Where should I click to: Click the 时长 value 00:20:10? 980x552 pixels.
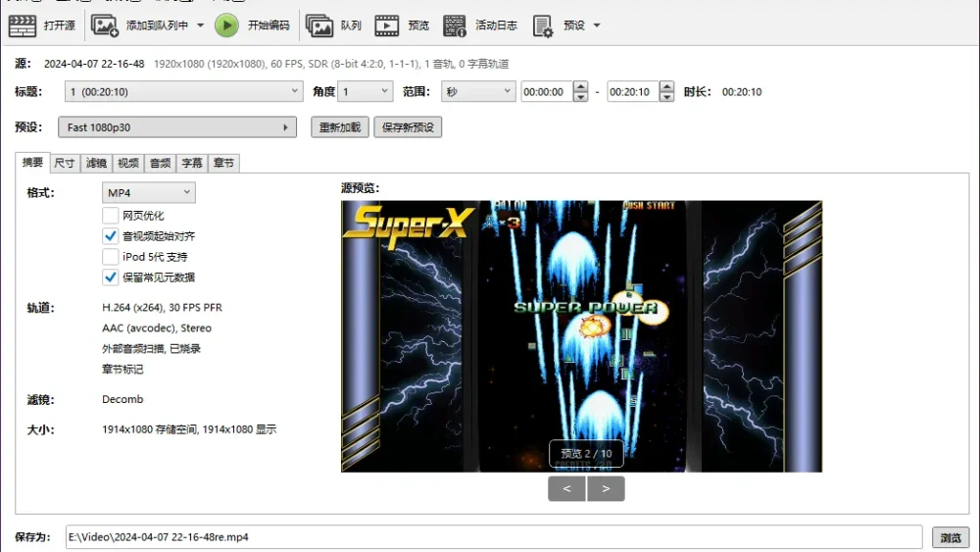point(742,92)
